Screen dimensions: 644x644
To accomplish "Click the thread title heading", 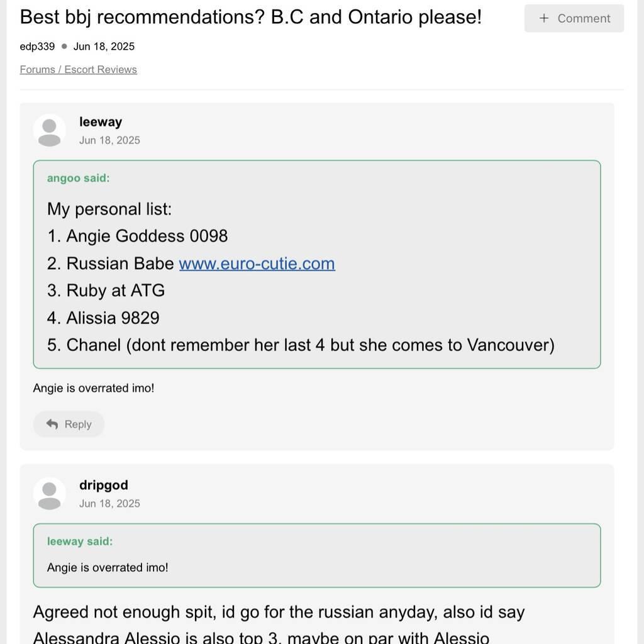I will (x=250, y=17).
